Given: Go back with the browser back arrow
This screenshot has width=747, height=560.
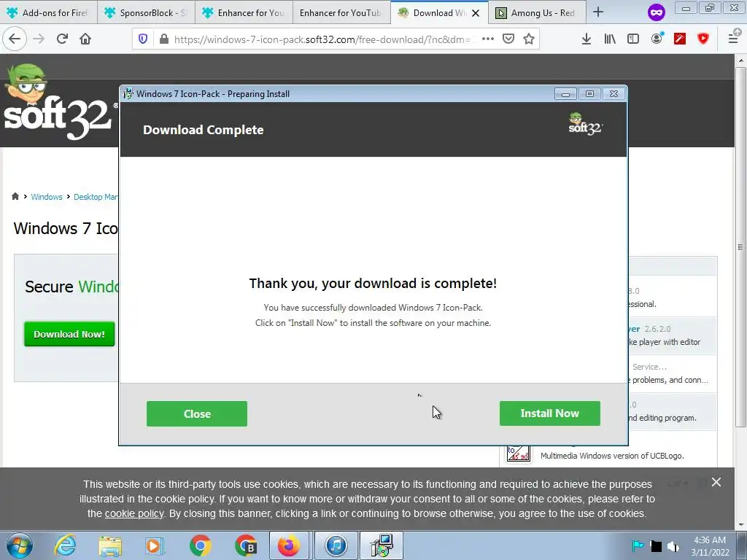Looking at the screenshot, I should click(x=15, y=39).
